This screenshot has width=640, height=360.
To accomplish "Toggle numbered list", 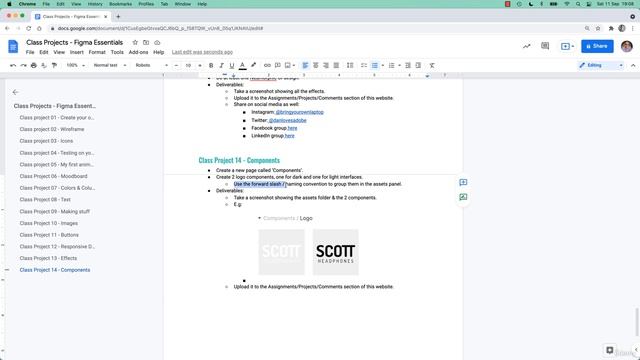I will pos(391,65).
